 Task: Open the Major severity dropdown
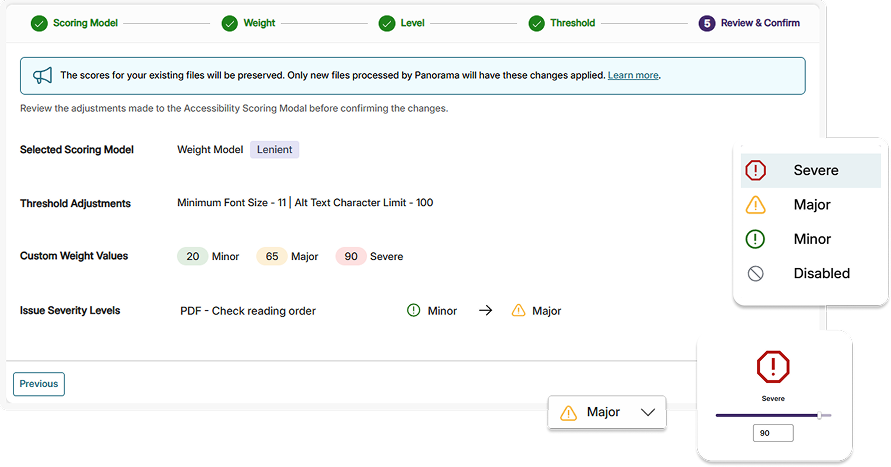coord(607,412)
